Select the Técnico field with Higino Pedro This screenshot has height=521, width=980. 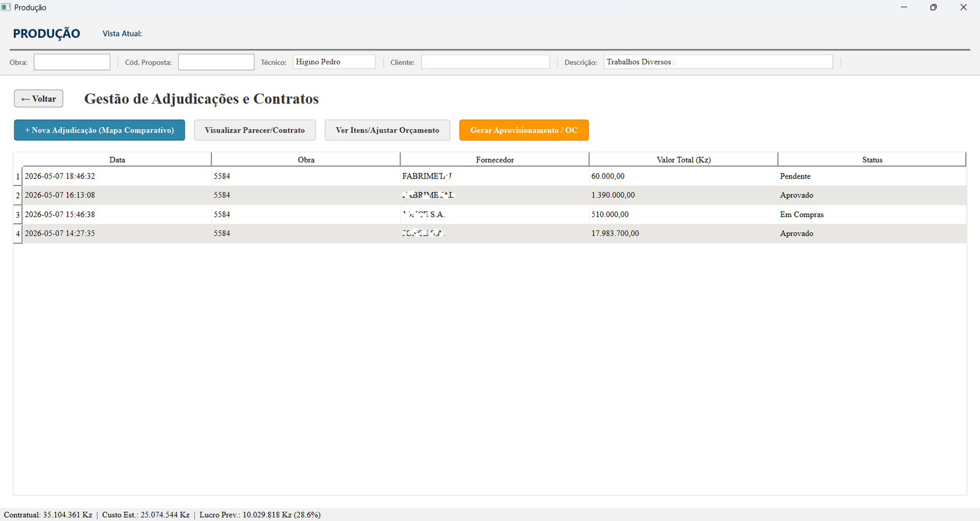(x=334, y=62)
